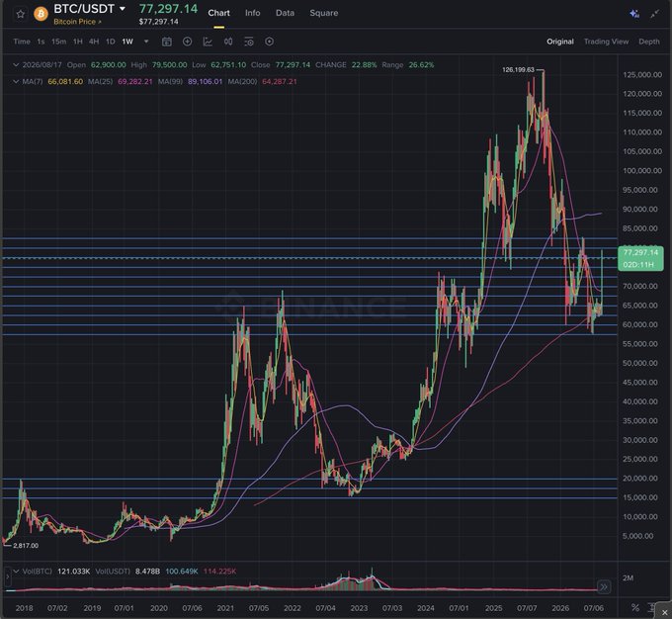Viewport: 672px width, 619px height.
Task: Click the MA(7) value 66,081.60
Action: [x=65, y=81]
